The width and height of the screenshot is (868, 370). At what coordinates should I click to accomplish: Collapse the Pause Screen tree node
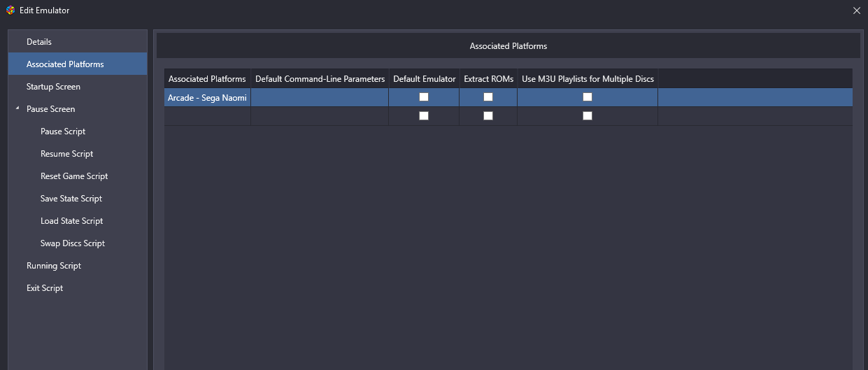point(17,109)
